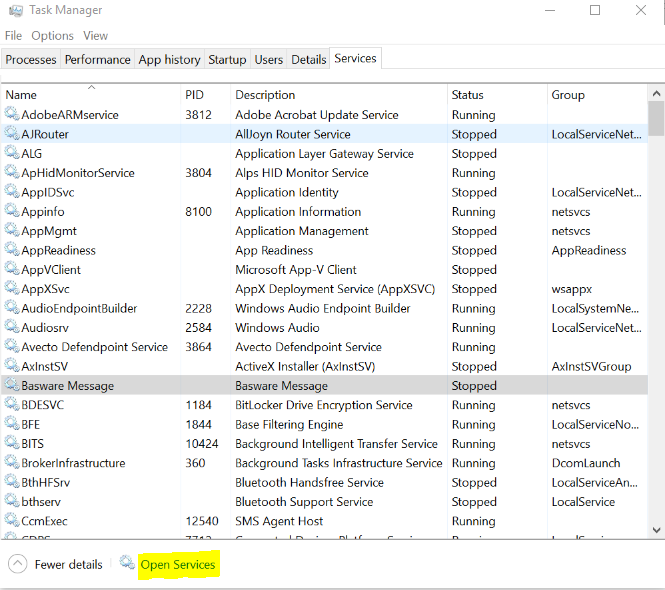Switch to the App history tab
Screen dimensions: 665x590
coord(169,59)
